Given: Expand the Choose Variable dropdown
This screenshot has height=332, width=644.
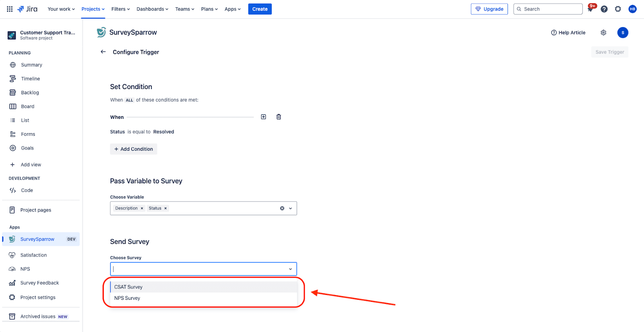Looking at the screenshot, I should 291,208.
